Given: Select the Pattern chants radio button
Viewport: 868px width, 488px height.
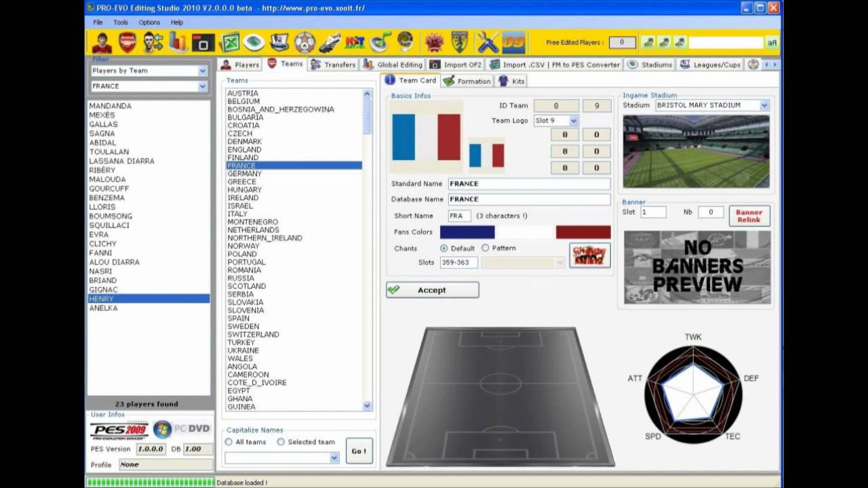Looking at the screenshot, I should click(x=486, y=248).
